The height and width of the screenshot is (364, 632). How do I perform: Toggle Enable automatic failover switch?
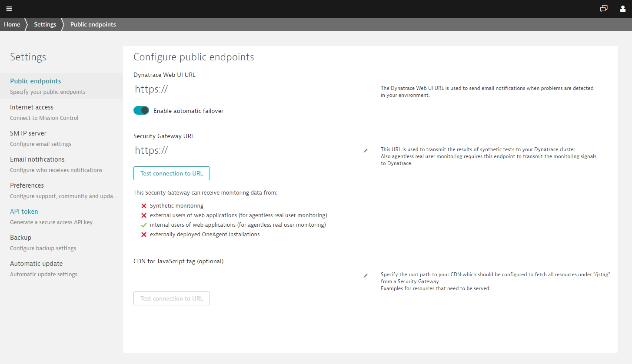[x=141, y=111]
